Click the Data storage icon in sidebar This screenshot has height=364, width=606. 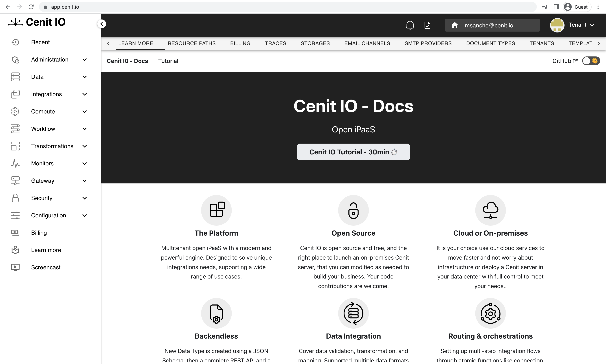15,77
